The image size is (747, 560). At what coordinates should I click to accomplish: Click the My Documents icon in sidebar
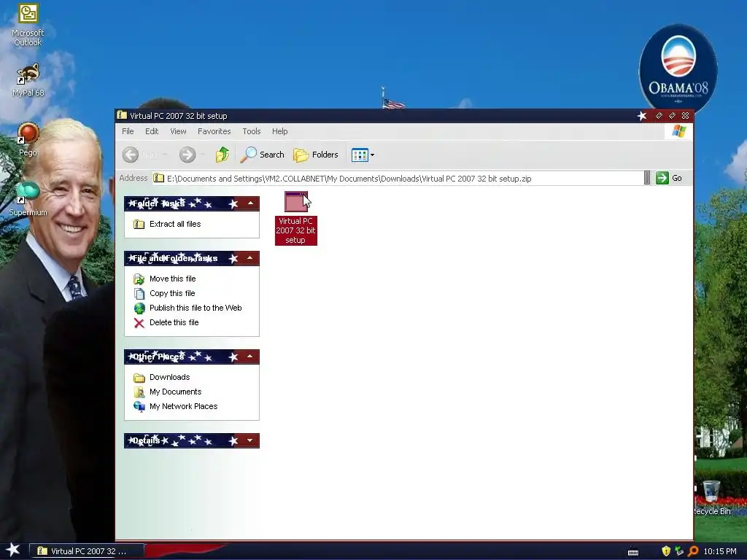point(139,392)
